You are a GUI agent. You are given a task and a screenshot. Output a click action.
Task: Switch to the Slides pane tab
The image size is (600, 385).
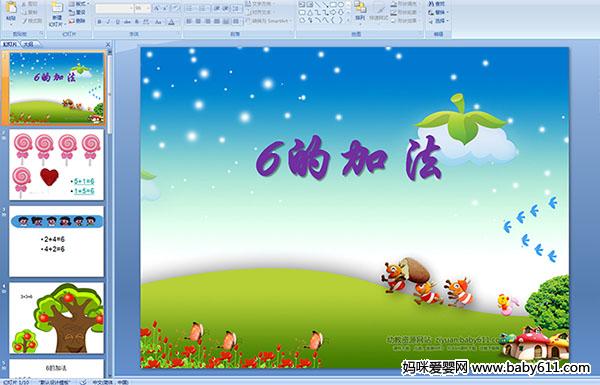point(10,44)
